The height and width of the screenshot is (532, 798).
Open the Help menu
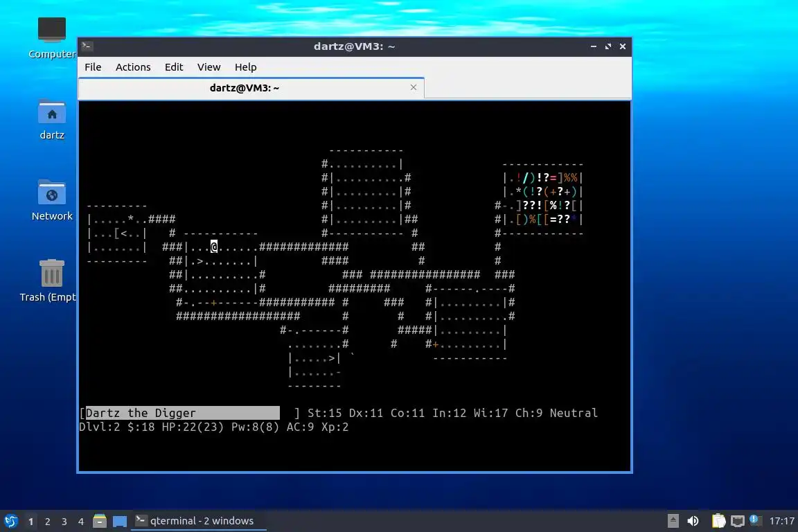click(245, 67)
